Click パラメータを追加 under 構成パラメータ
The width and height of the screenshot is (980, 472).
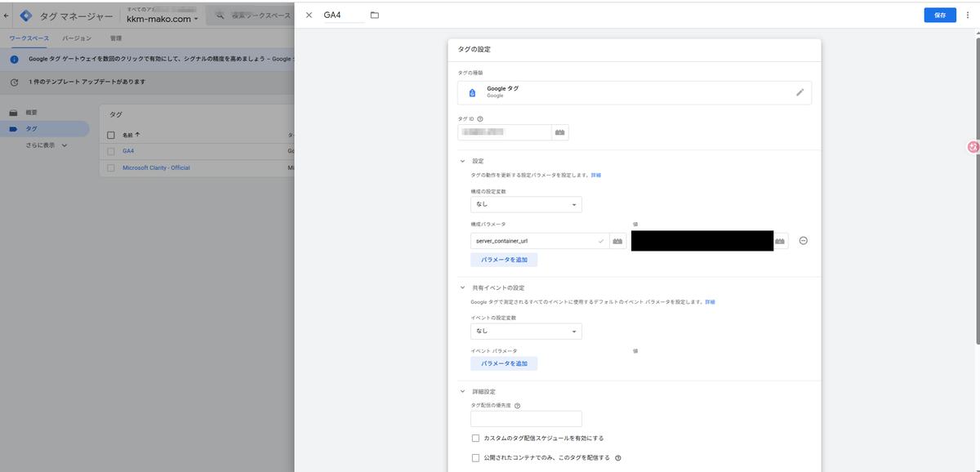pos(504,260)
